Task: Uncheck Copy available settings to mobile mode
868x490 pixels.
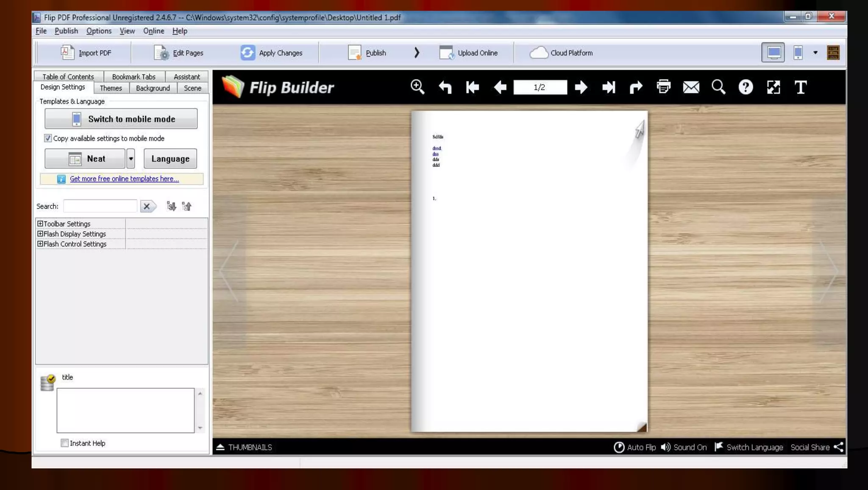Action: (x=48, y=138)
